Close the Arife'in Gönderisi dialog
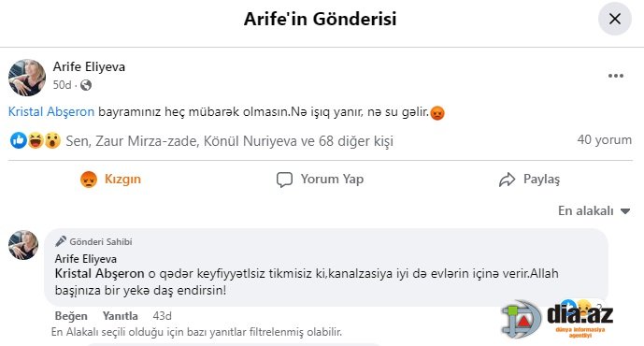644x346 pixels. click(x=614, y=19)
